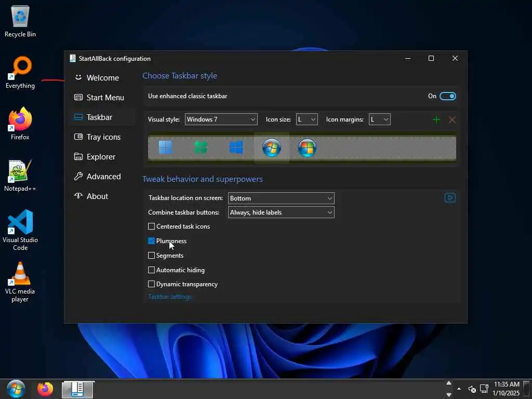This screenshot has width=532, height=399.
Task: Select the green four-leaf clover start orb
Action: [201, 148]
